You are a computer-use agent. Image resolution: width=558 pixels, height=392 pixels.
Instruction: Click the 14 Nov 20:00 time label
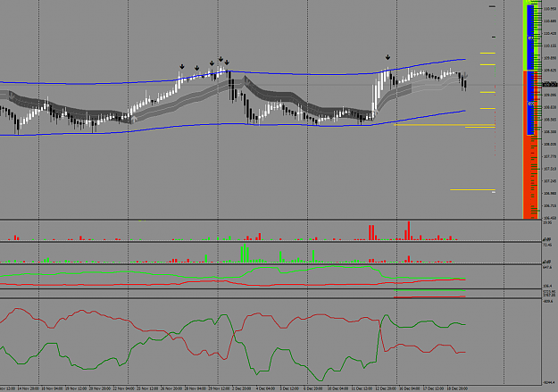(x=28, y=388)
